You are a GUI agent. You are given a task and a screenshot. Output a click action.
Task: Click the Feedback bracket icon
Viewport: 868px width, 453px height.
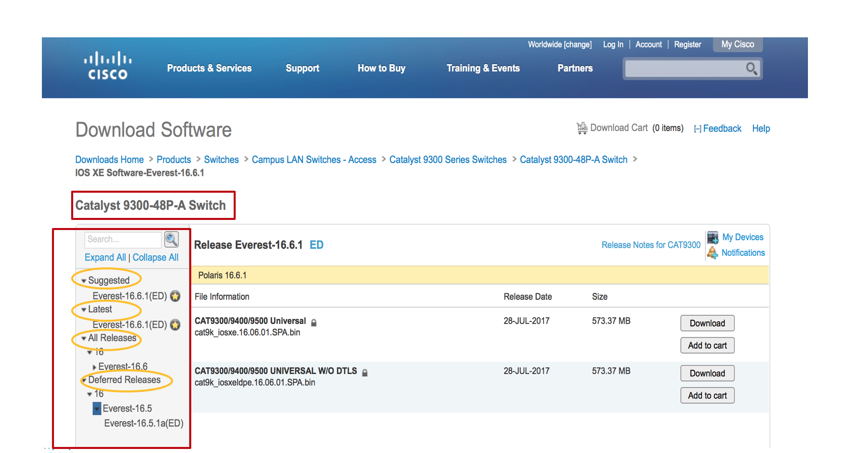point(697,129)
